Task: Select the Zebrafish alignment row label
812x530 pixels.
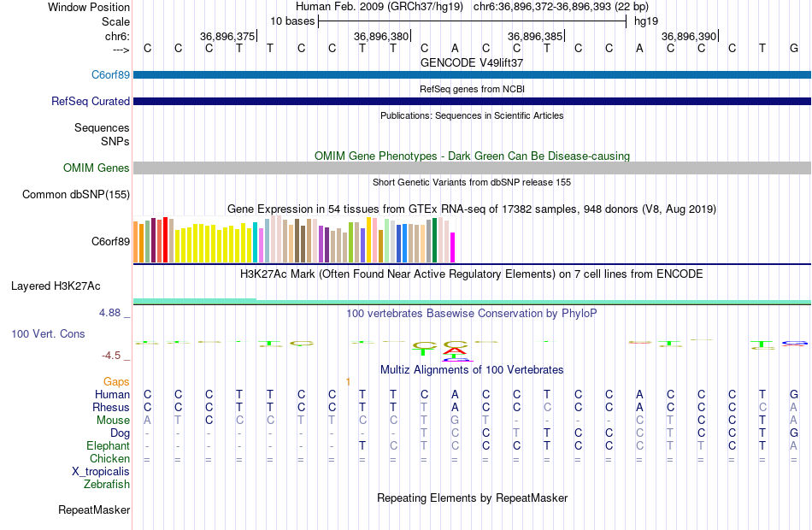Action: pyautogui.click(x=107, y=484)
